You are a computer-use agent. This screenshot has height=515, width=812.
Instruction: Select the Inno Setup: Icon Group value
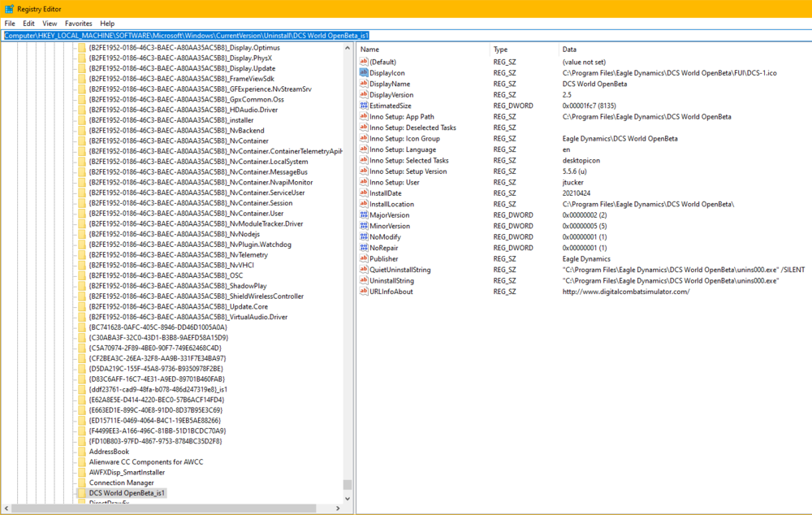click(404, 138)
